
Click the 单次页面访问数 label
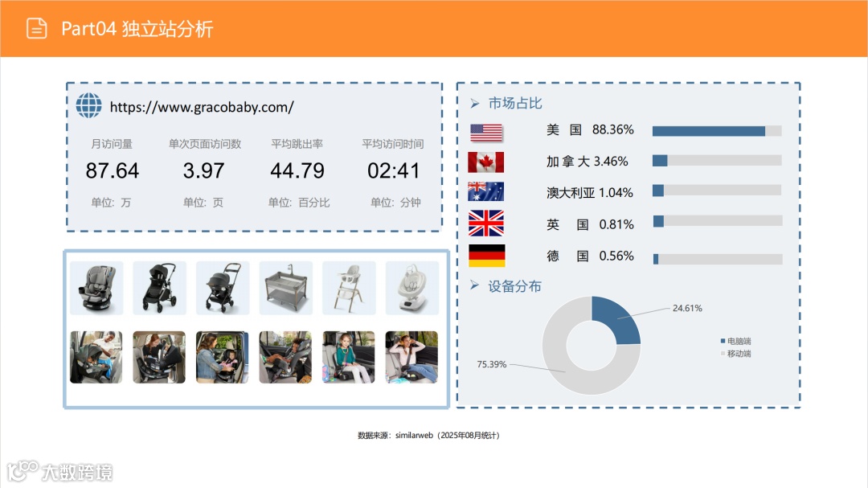point(205,144)
